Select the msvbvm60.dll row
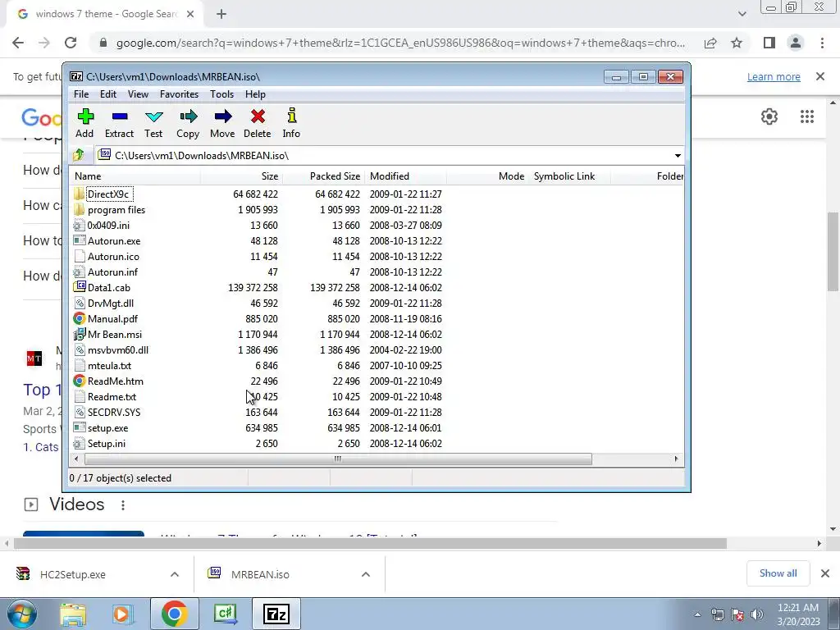840x630 pixels. (376, 349)
